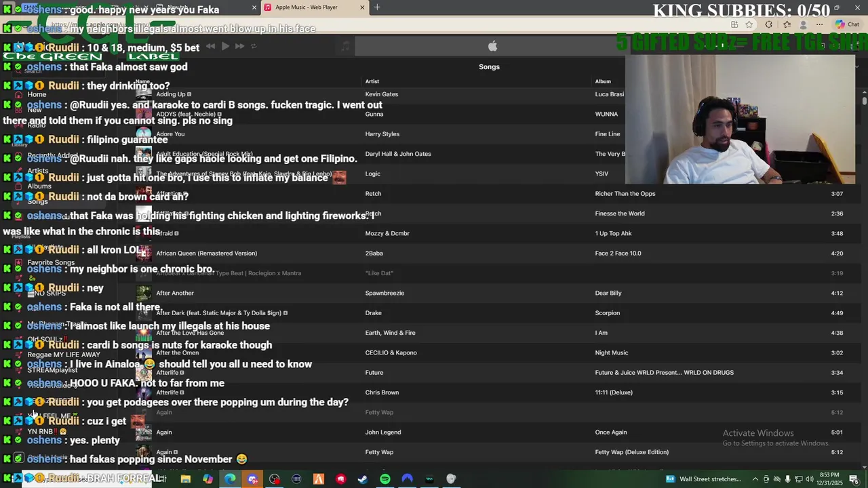Close the Apple Music - Web Player tab
Viewport: 868px width, 488px height.
pyautogui.click(x=361, y=7)
